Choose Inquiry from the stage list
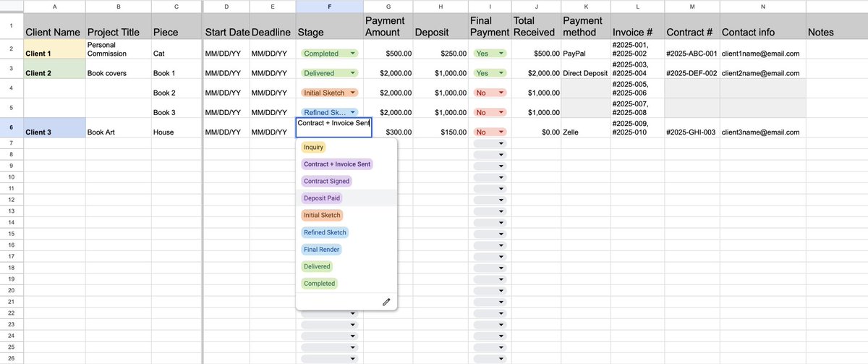 (x=313, y=147)
